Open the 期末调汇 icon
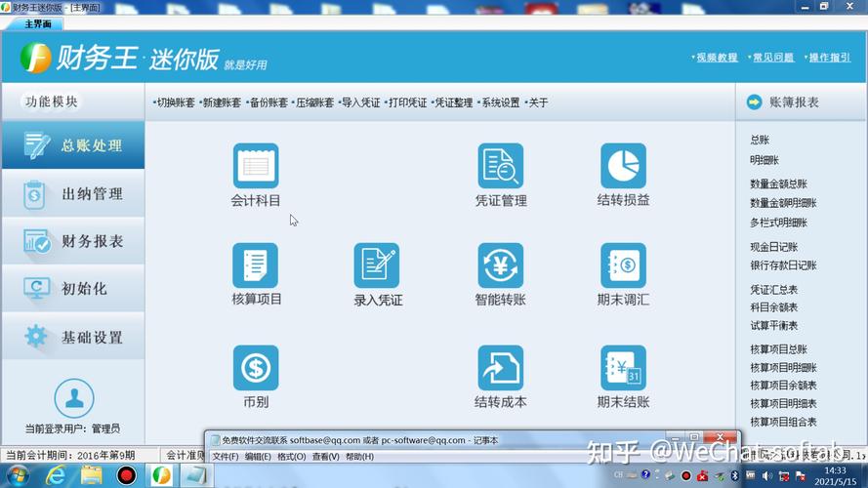868x488 pixels. (623, 265)
